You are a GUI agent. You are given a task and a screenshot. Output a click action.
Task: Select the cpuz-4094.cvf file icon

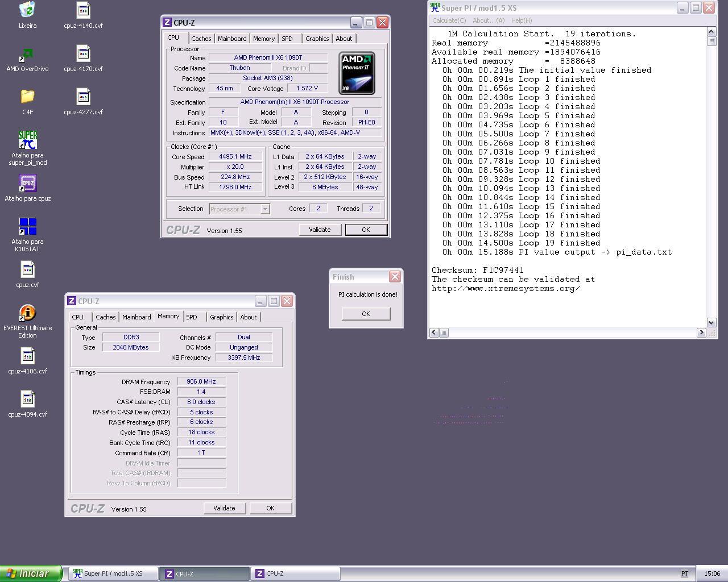[27, 399]
